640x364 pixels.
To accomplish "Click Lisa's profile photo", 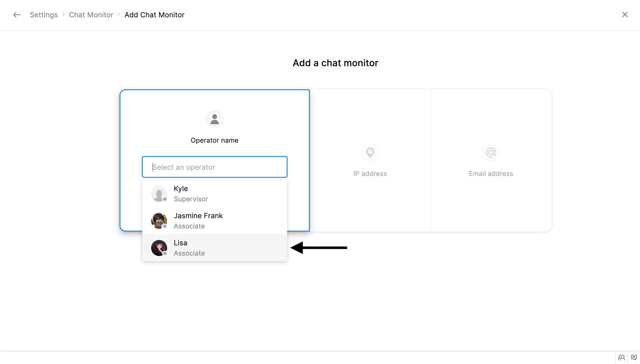I will click(x=159, y=248).
